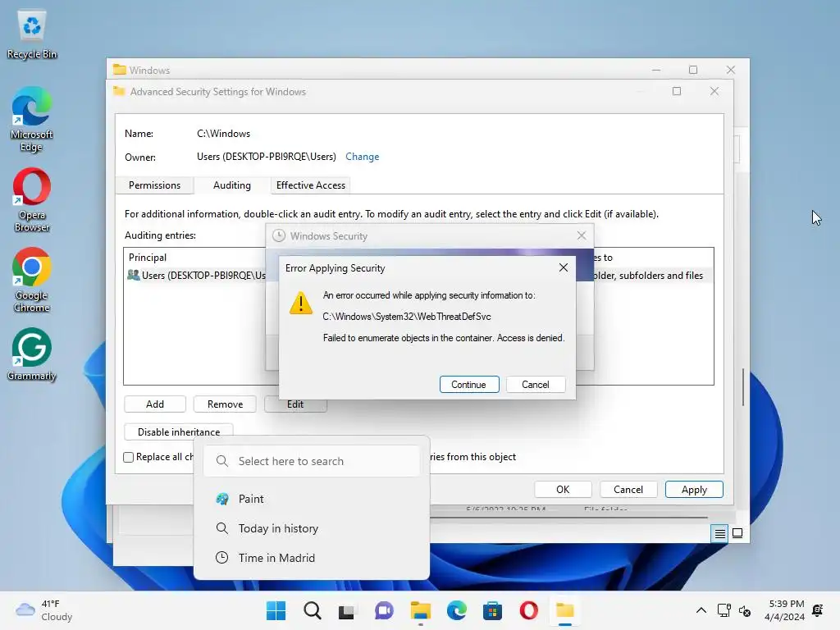Viewport: 840px width, 630px height.
Task: Switch to the Permissions tab
Action: click(154, 185)
